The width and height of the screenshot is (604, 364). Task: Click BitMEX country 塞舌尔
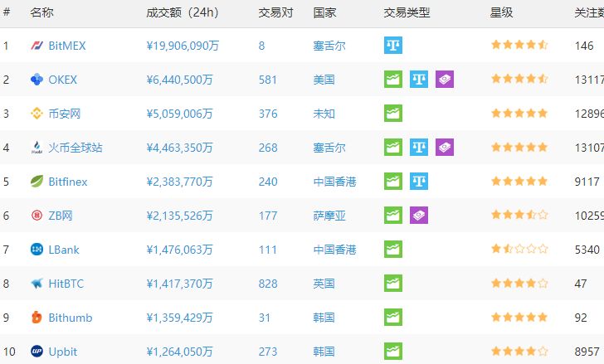tap(329, 46)
